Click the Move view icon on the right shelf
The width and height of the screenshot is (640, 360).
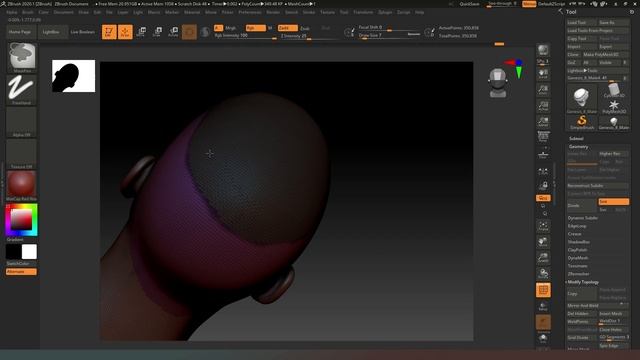coord(543,242)
